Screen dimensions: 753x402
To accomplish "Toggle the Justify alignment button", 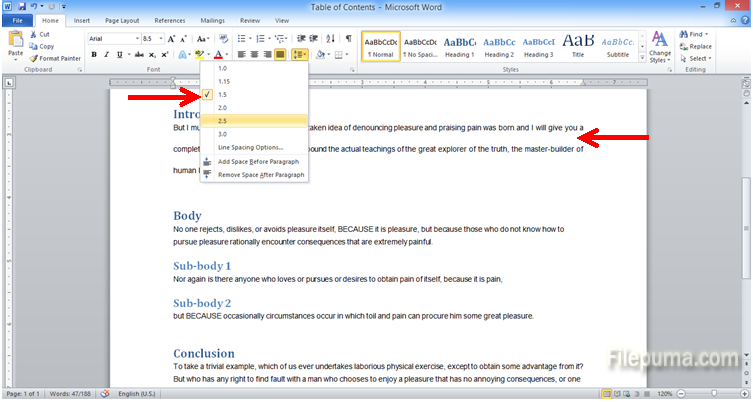I will [x=281, y=54].
